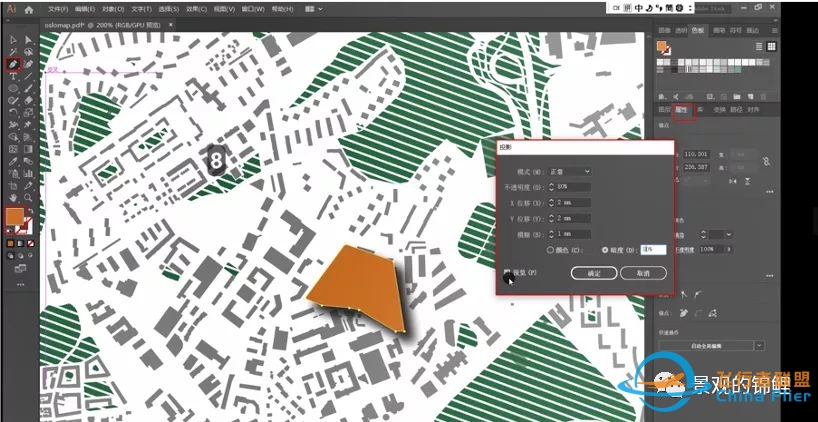This screenshot has height=422, width=818.
Task: Select the Column Graph tool
Action: 29,173
